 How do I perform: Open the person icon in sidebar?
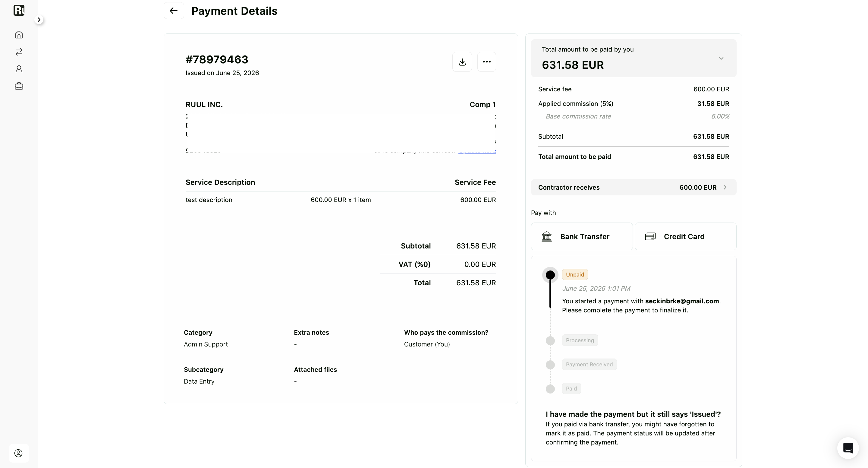tap(19, 69)
